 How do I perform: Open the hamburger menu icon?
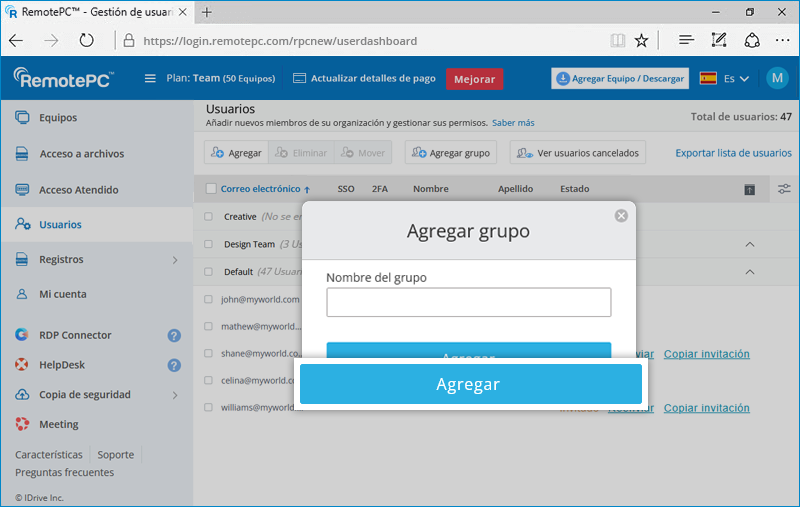(150, 79)
